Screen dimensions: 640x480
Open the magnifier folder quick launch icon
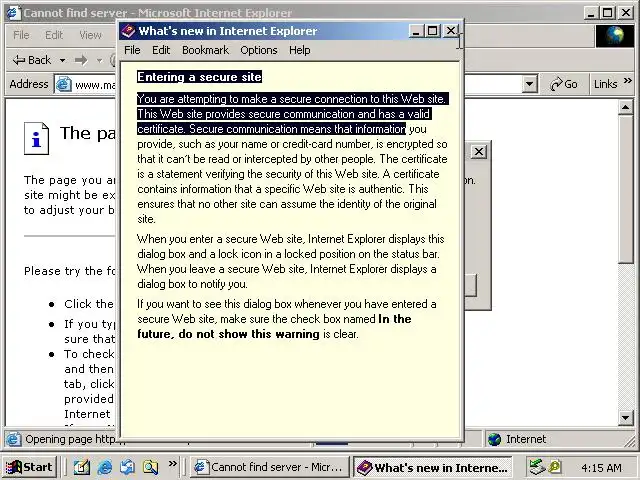tap(150, 467)
